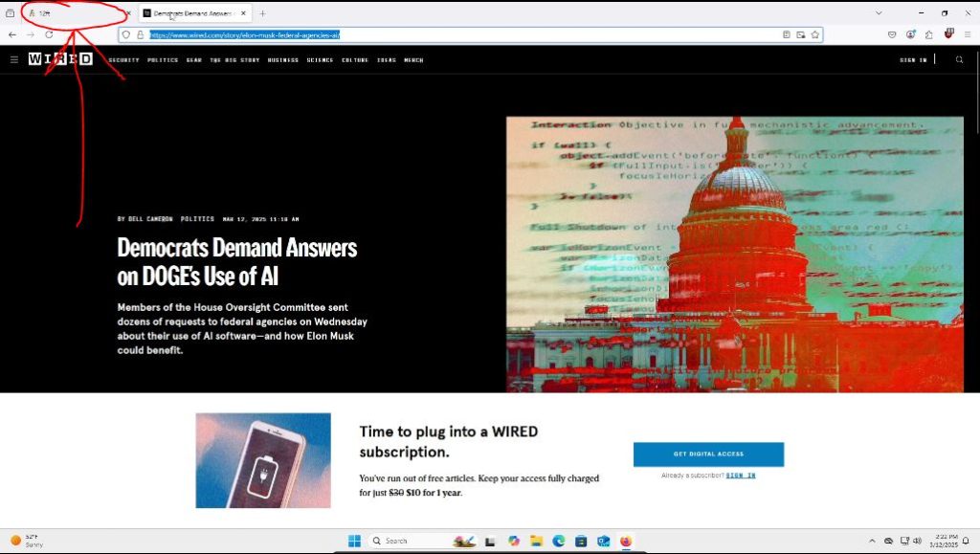Go back with the browser back arrow
Image resolution: width=980 pixels, height=554 pixels.
(x=12, y=35)
